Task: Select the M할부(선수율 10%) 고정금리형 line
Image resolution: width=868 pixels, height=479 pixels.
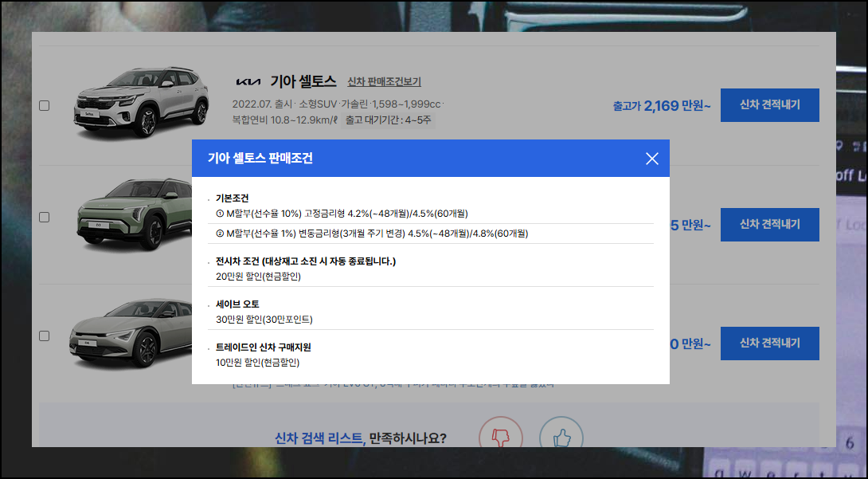Action: [x=342, y=214]
